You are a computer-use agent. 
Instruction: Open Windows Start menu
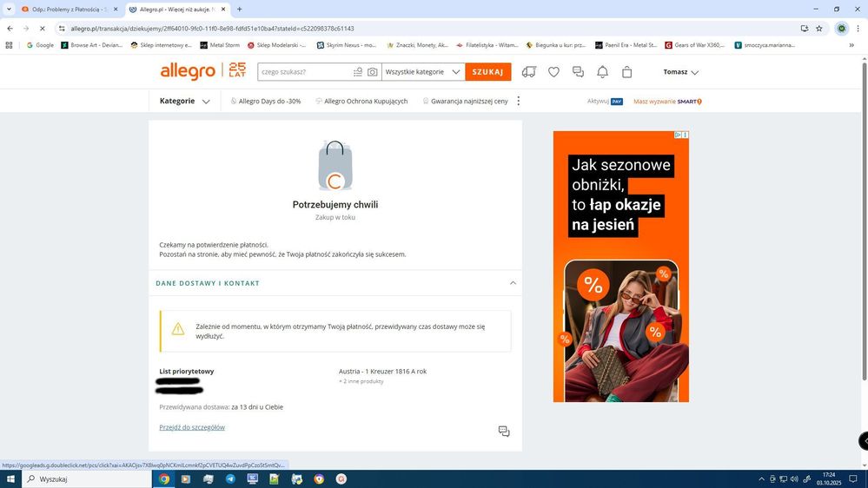point(10,479)
